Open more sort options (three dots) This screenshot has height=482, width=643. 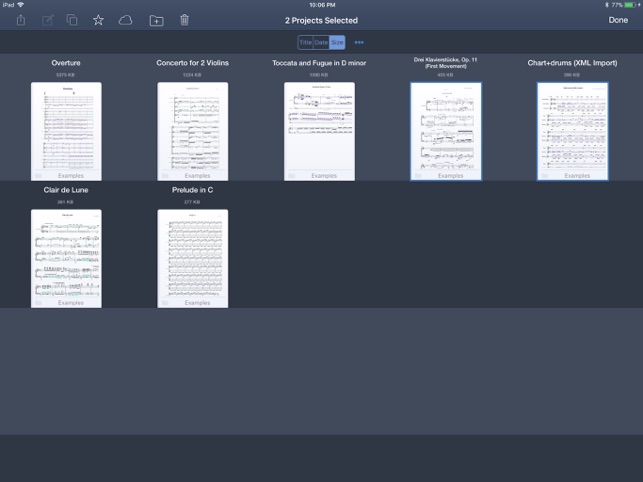tap(359, 43)
